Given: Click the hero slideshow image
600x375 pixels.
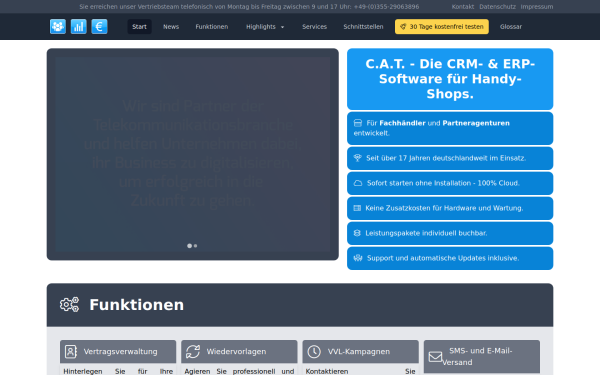Looking at the screenshot, I should coord(192,154).
